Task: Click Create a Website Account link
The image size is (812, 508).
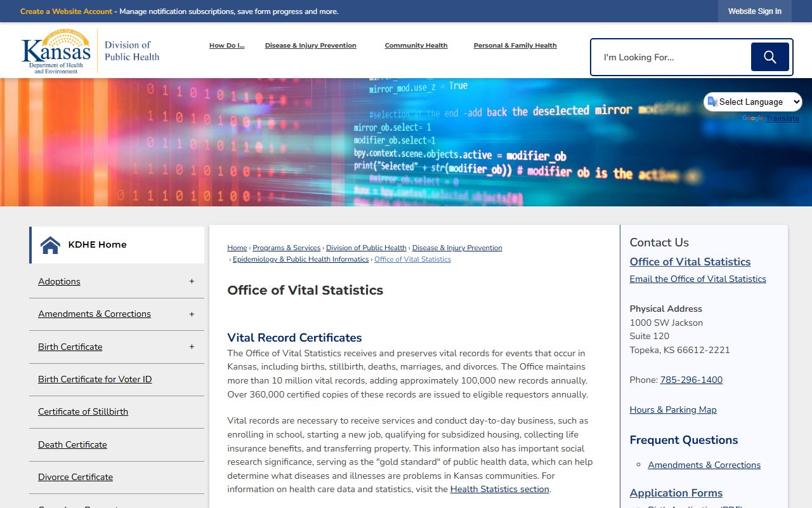Action: click(x=66, y=11)
